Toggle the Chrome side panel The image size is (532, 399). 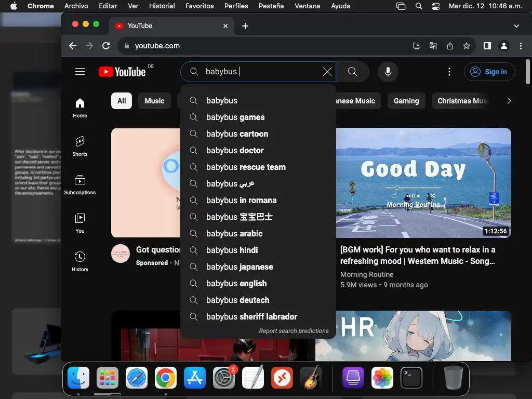487,46
